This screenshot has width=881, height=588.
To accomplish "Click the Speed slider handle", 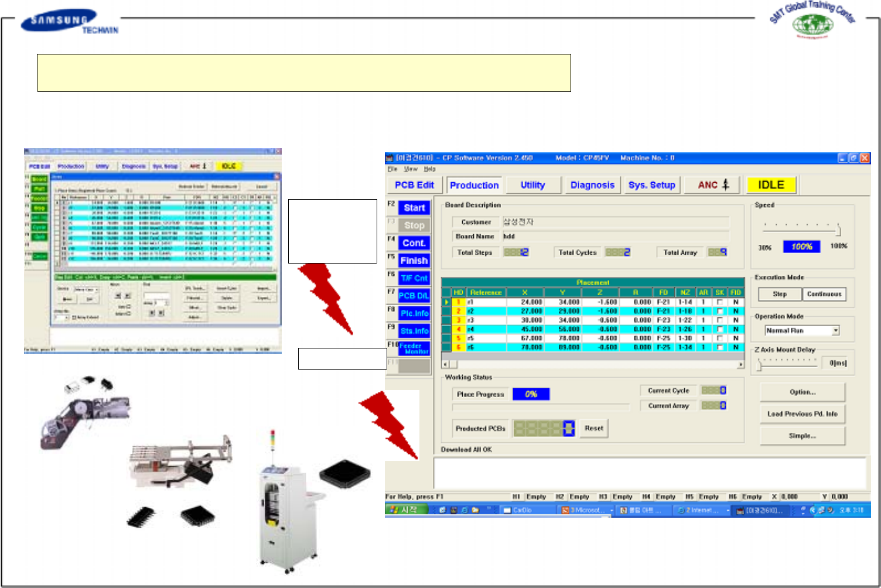I will (838, 229).
